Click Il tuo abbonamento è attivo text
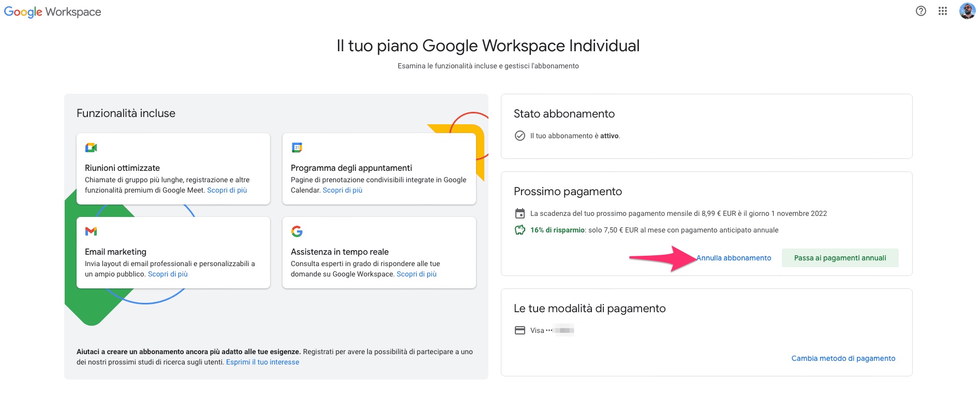Screen dimensions: 980x394 click(575, 136)
